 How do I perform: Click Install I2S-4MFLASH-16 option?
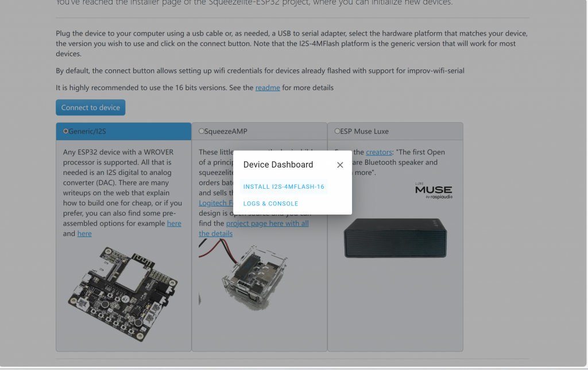[284, 186]
